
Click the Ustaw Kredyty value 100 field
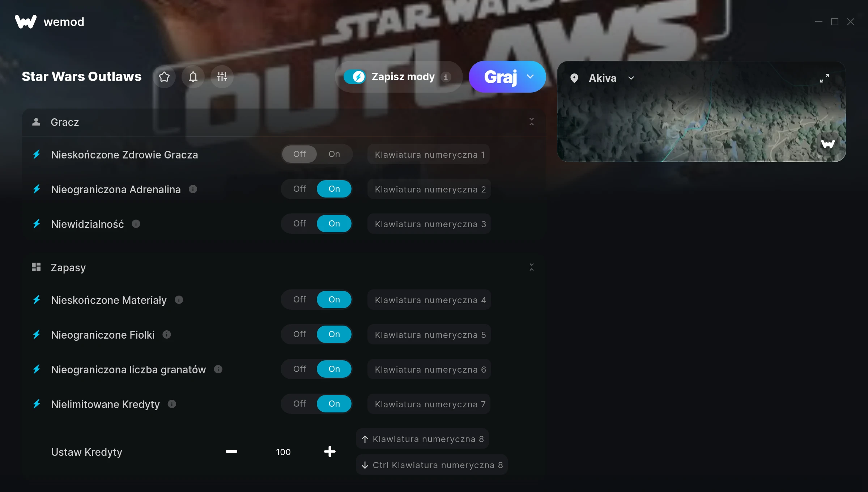[x=283, y=452]
